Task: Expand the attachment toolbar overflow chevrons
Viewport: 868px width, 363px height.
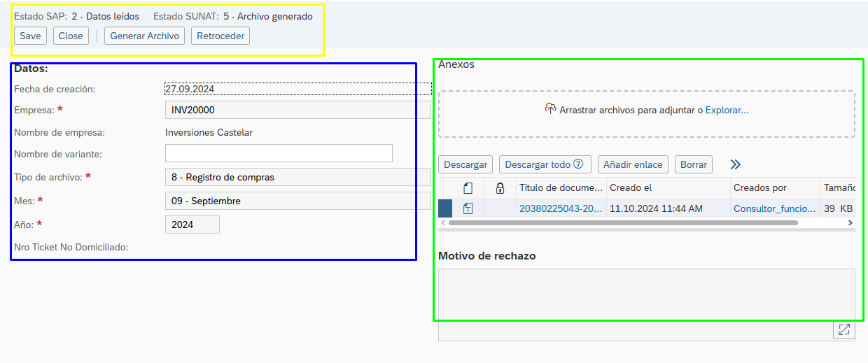Action: [x=735, y=164]
